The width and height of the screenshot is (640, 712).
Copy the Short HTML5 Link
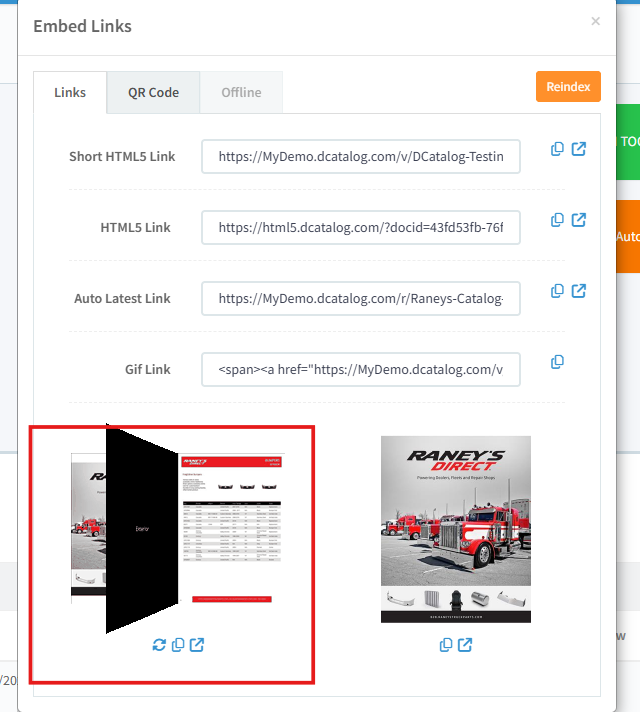(558, 149)
